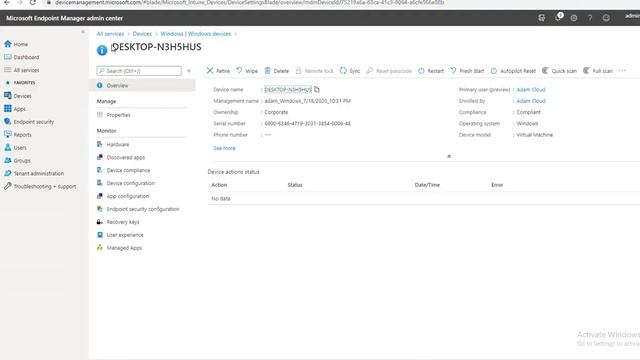Run Fresh Start on the device
Image resolution: width=640 pixels, height=360 pixels.
click(x=467, y=71)
